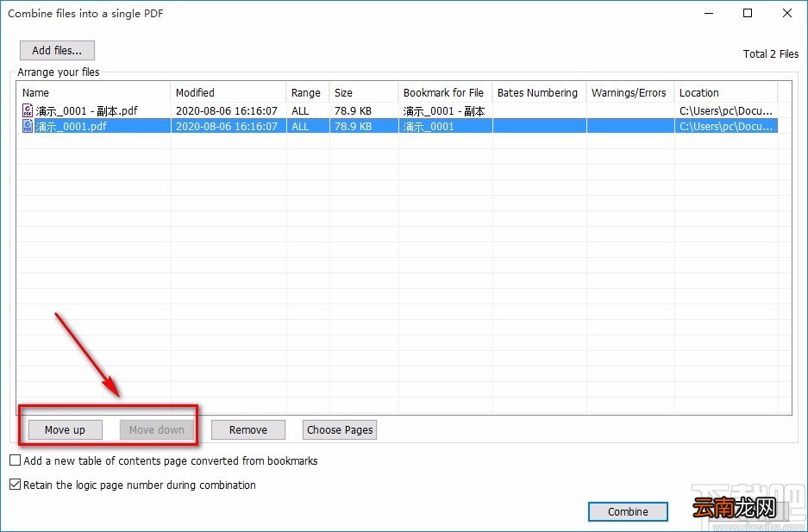
Task: Click the Size column header
Action: tap(364, 93)
